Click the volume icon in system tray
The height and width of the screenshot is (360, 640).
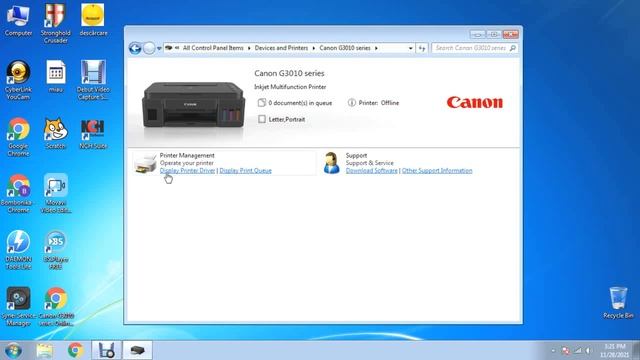pos(588,351)
